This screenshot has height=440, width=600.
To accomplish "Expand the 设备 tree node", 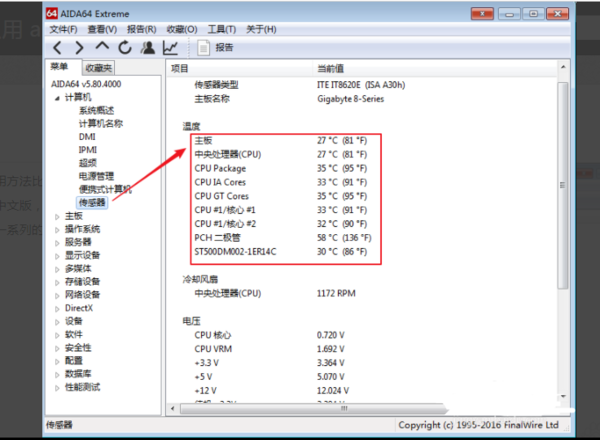I will 57,322.
